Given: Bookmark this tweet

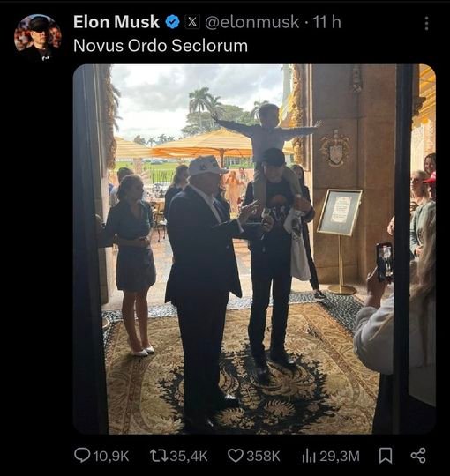Looking at the screenshot, I should 386,456.
